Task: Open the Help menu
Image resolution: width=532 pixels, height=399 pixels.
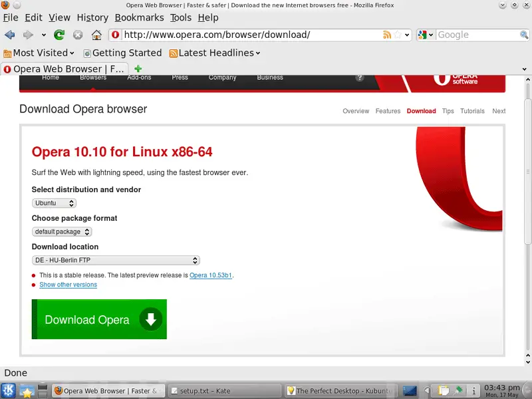Action: [x=208, y=18]
